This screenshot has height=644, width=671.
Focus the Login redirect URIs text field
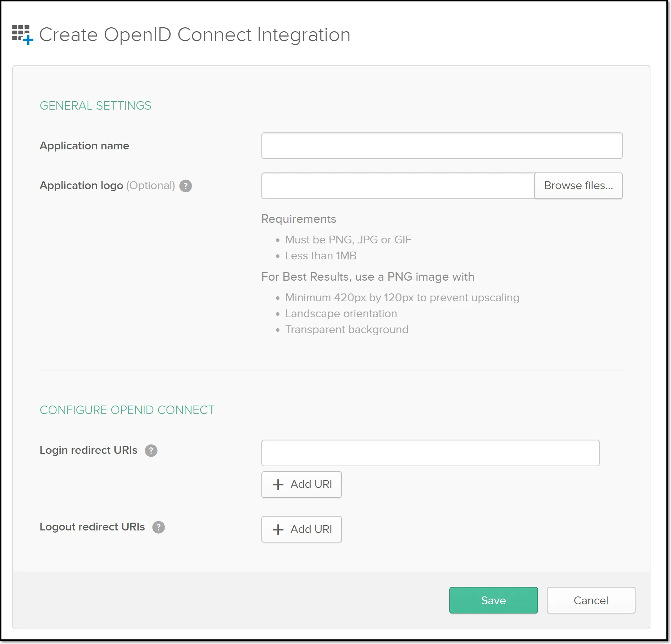[x=431, y=453]
